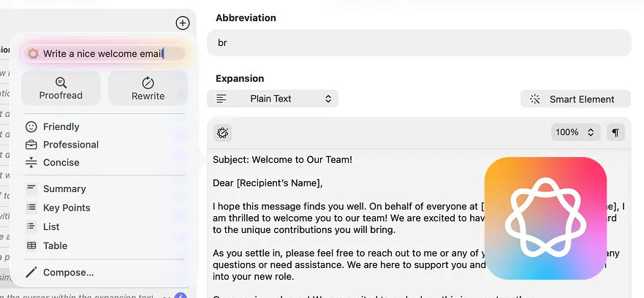This screenshot has height=298, width=644.
Task: Choose the List format option
Action: [x=51, y=226]
